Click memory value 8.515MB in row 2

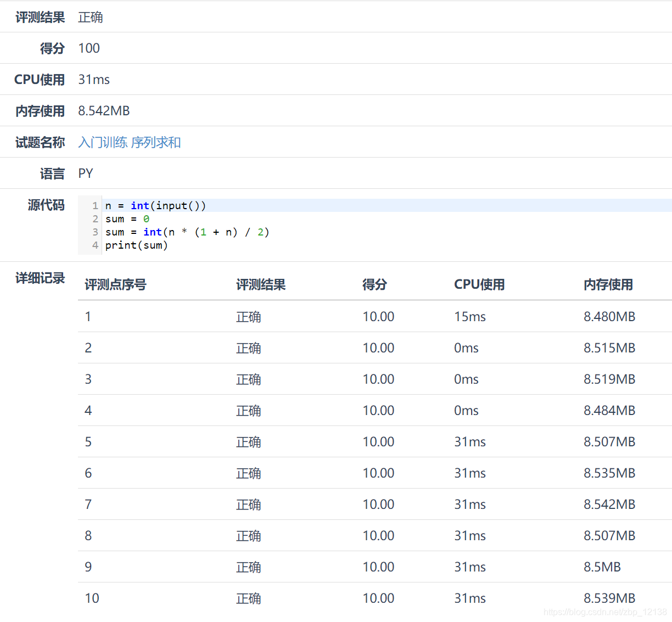pos(609,348)
